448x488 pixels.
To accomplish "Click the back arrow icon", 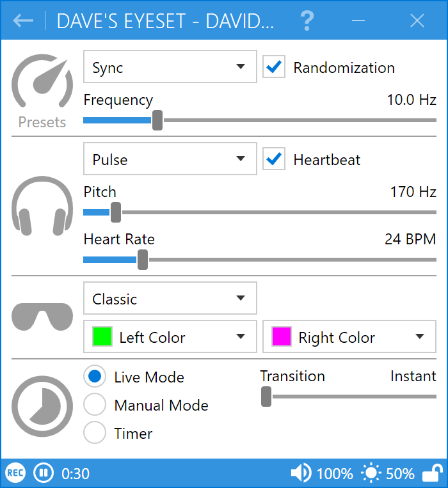I will pyautogui.click(x=23, y=20).
